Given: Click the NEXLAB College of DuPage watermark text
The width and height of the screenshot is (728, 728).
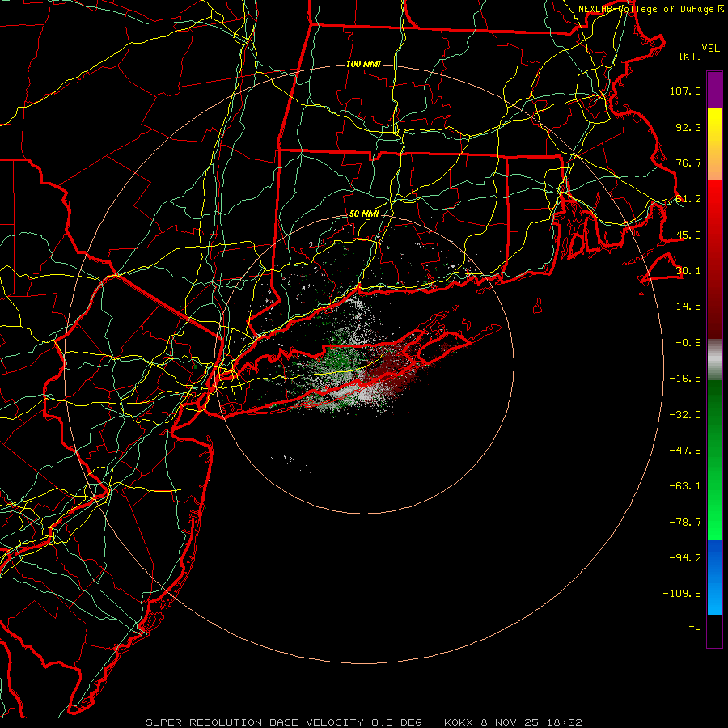Looking at the screenshot, I should point(651,9).
